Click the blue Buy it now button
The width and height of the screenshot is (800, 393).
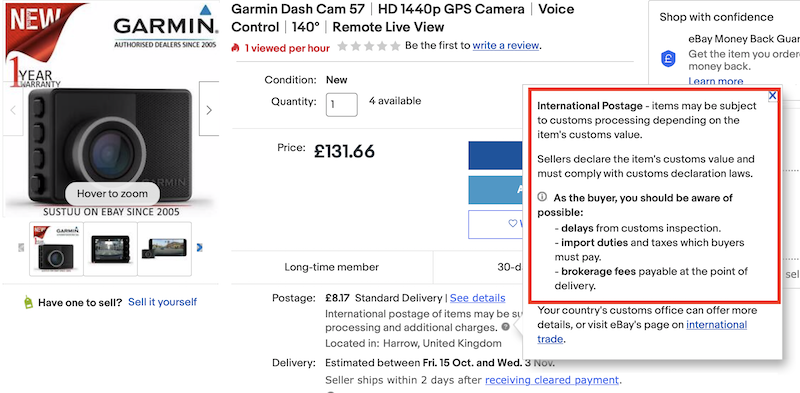(x=496, y=156)
